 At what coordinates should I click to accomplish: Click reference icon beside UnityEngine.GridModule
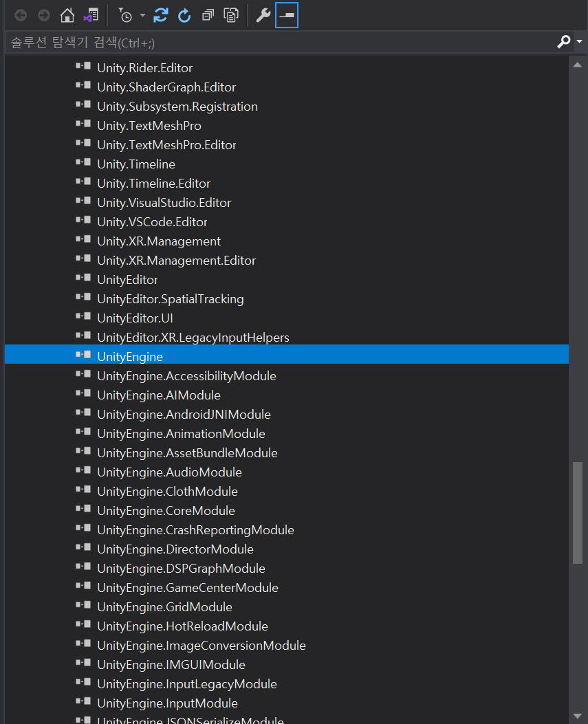[x=83, y=605]
